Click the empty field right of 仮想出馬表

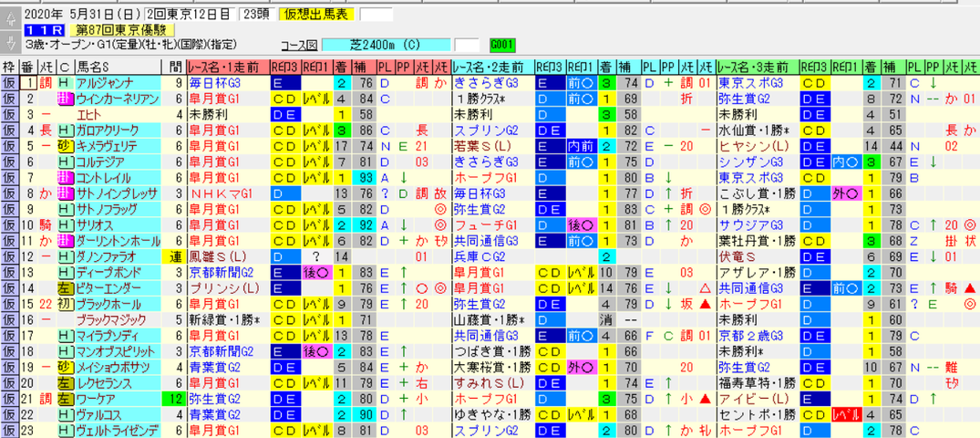[x=377, y=15]
